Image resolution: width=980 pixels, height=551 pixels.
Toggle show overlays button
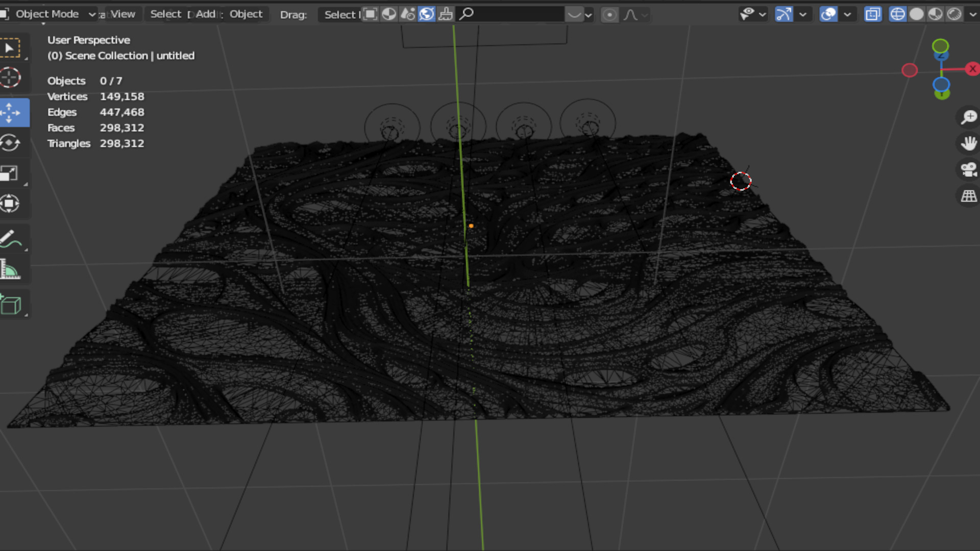coord(828,14)
